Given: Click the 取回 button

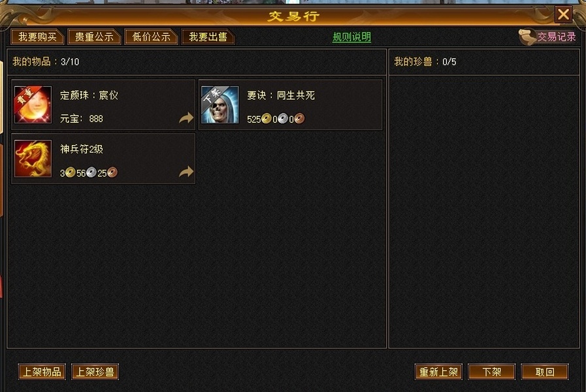Looking at the screenshot, I should 545,372.
